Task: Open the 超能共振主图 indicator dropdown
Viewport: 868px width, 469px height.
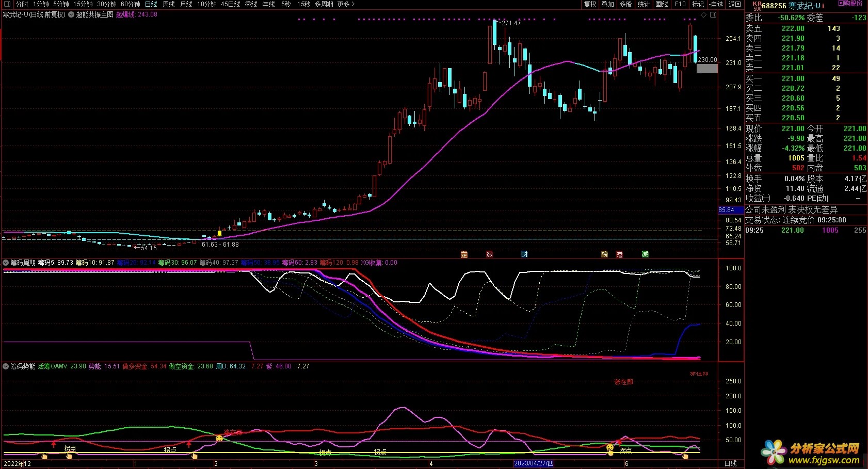Action: [71, 15]
